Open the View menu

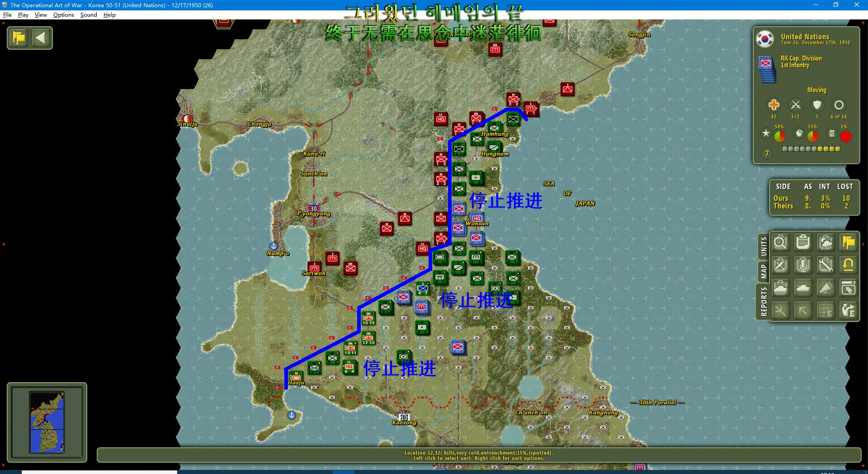click(x=41, y=15)
